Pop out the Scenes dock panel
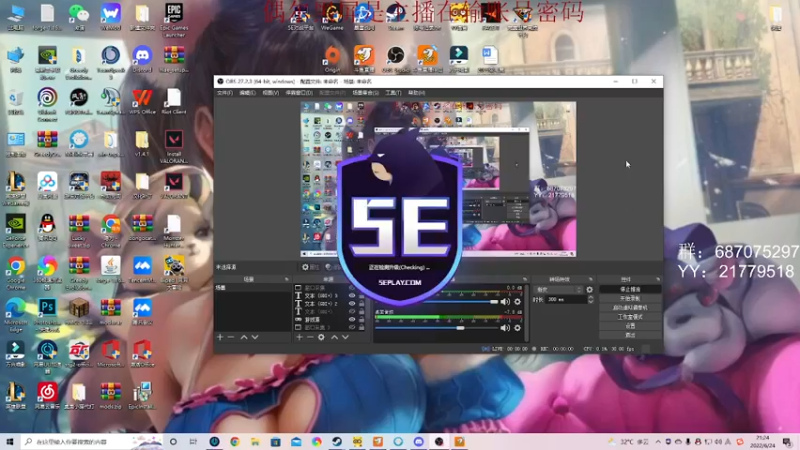800x450 pixels. tap(286, 280)
